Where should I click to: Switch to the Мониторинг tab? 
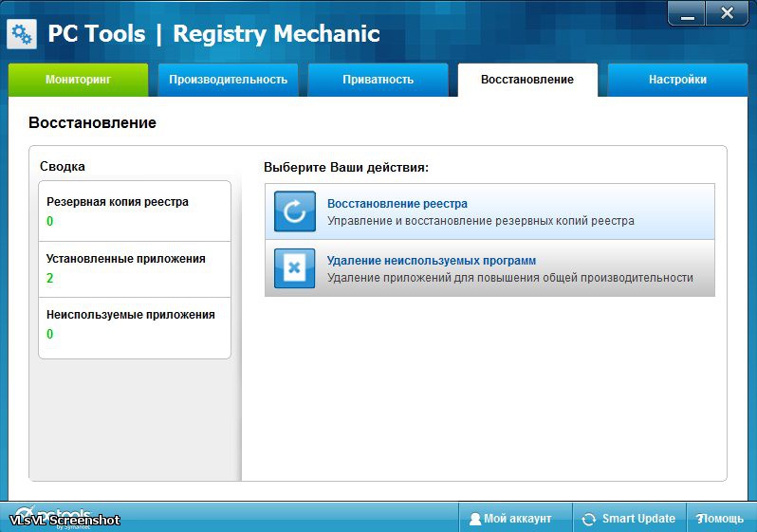(78, 80)
